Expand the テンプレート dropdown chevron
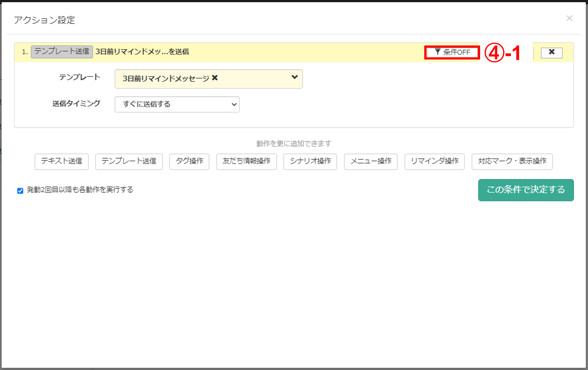The image size is (588, 370). pyautogui.click(x=294, y=77)
